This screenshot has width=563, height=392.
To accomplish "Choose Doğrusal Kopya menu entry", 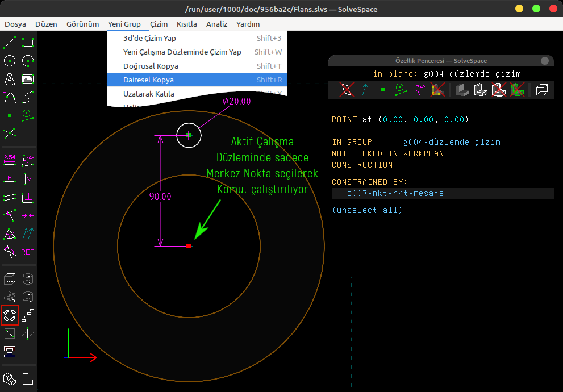I will pos(197,66).
